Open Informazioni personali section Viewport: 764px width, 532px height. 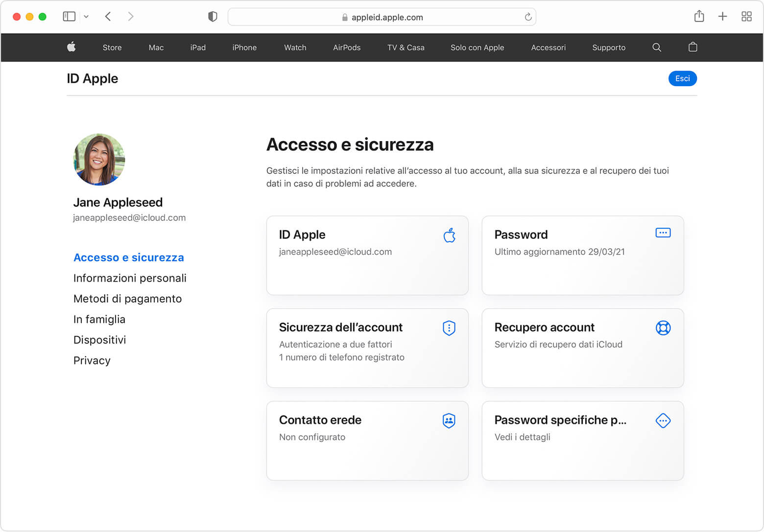(x=130, y=278)
